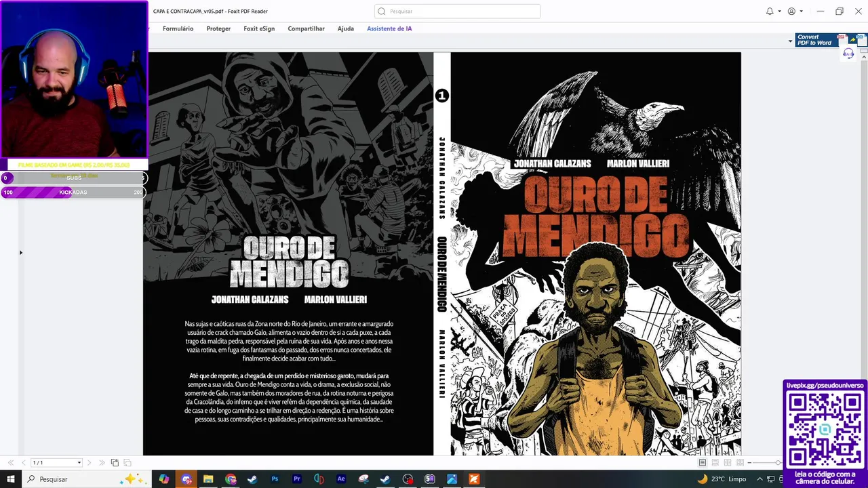Open Copilot from the taskbar

164,479
